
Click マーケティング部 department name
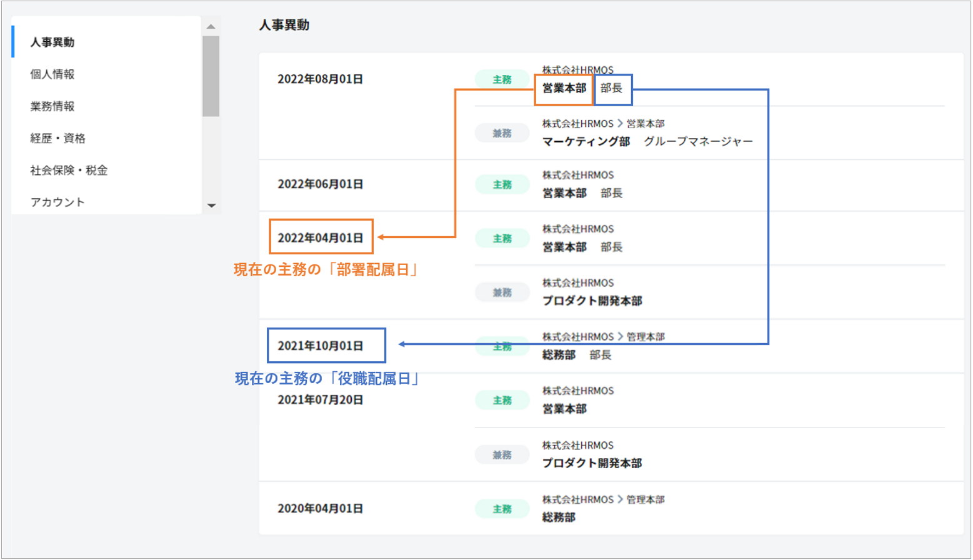pyautogui.click(x=586, y=142)
